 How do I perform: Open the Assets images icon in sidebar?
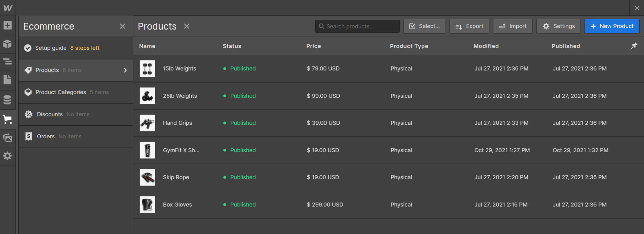pos(8,138)
